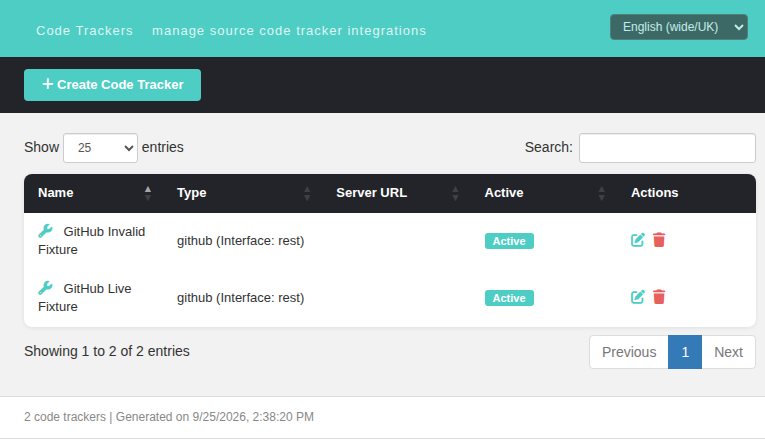Sort table by Type column arrows
Image resolution: width=765 pixels, height=443 pixels.
pyautogui.click(x=307, y=193)
